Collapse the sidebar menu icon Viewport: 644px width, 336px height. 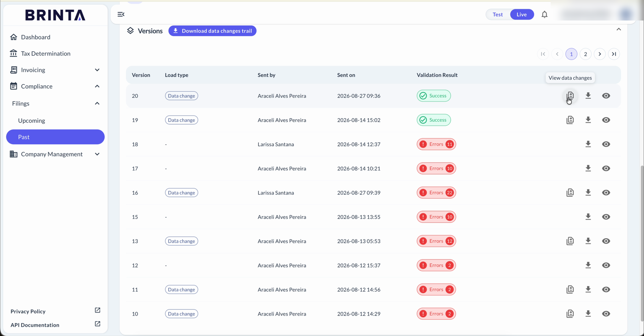pos(121,14)
